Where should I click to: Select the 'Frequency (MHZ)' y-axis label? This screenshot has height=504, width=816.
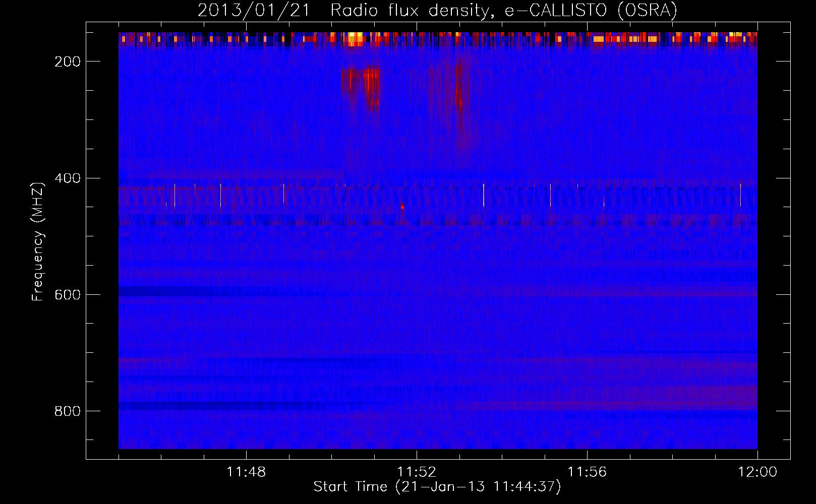[38, 241]
